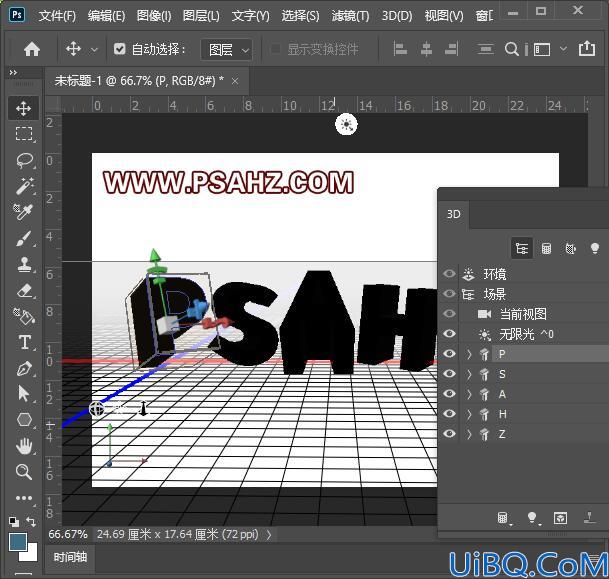Screen dimensions: 609x579
Task: Toggle visibility of 无限光 light
Action: click(449, 334)
